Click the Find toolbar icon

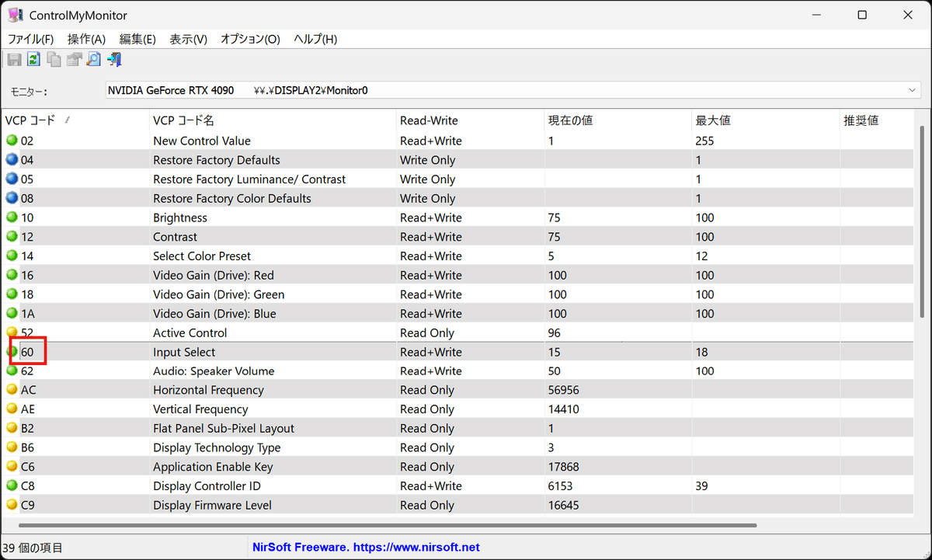pos(93,59)
